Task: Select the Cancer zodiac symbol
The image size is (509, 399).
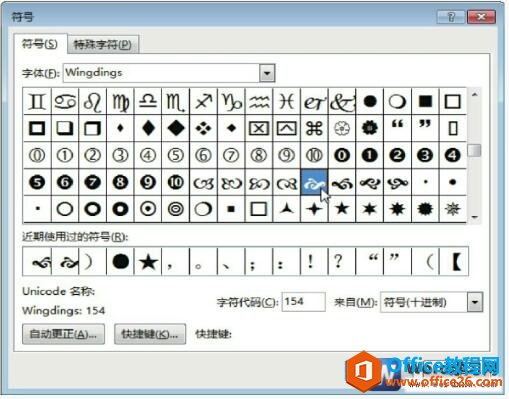Action: (x=65, y=101)
